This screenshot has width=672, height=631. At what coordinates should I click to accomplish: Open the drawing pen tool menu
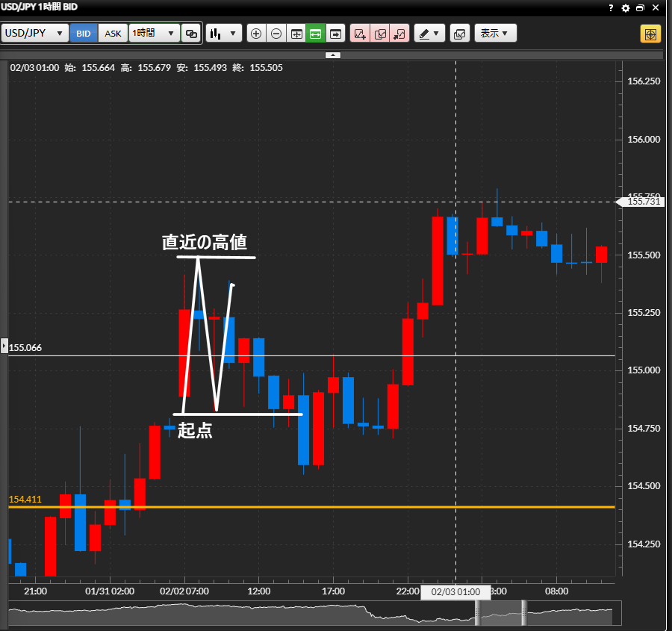click(x=429, y=34)
